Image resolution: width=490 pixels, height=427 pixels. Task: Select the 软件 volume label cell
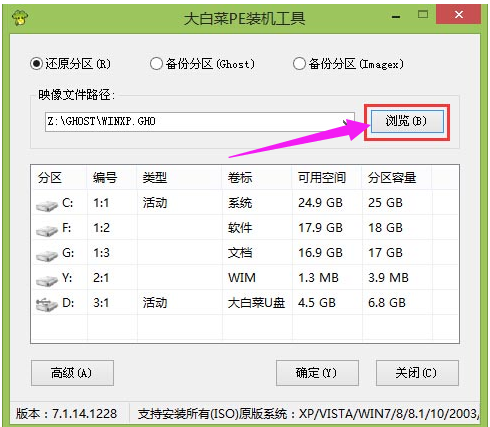[240, 228]
